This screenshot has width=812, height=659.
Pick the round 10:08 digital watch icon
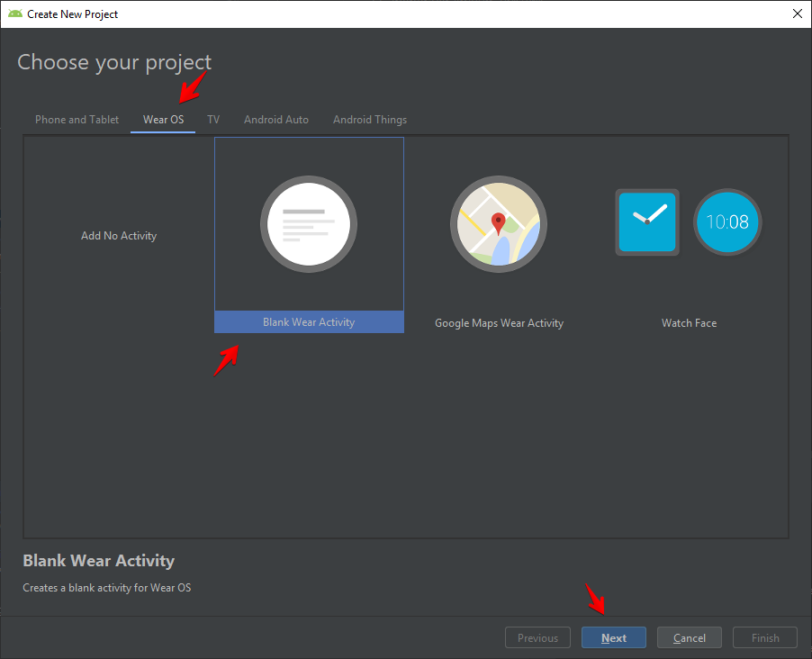coord(727,221)
